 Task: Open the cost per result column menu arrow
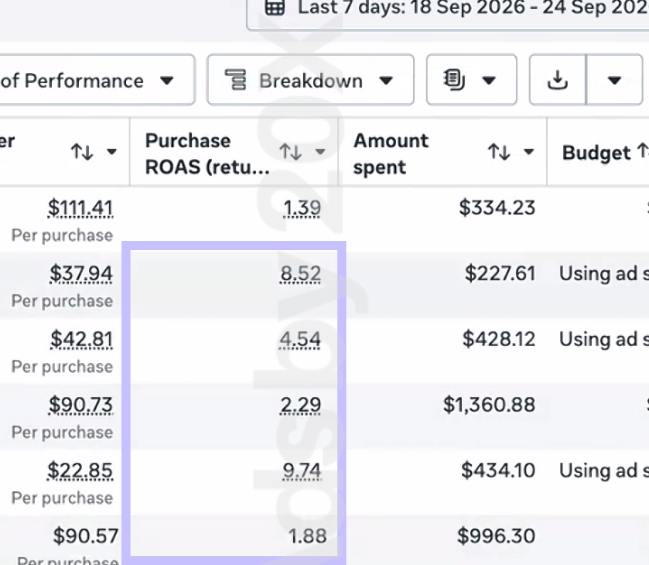coord(111,152)
